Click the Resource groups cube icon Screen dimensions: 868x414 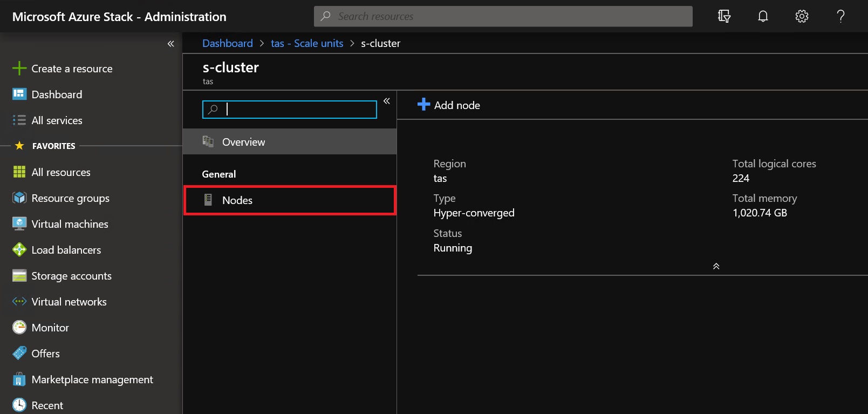pos(19,198)
